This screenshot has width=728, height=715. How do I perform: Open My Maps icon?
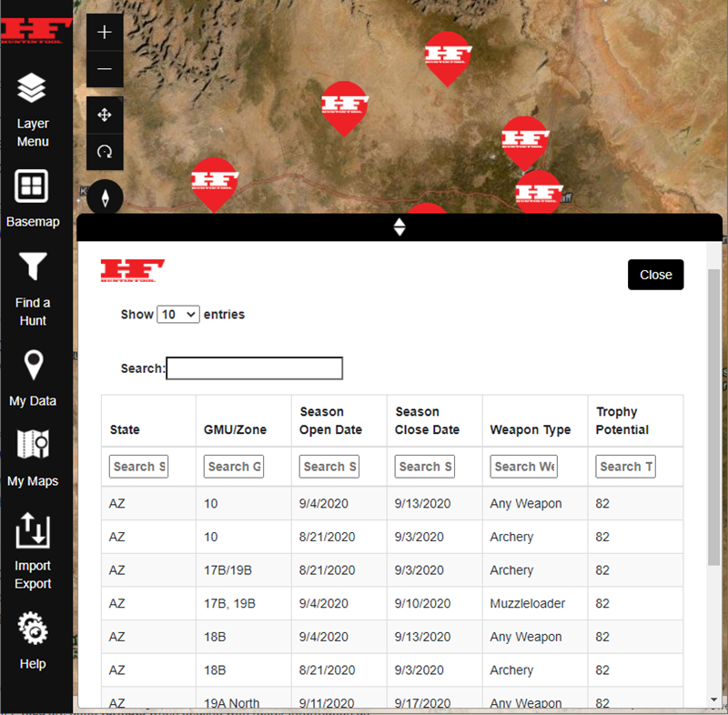33,446
